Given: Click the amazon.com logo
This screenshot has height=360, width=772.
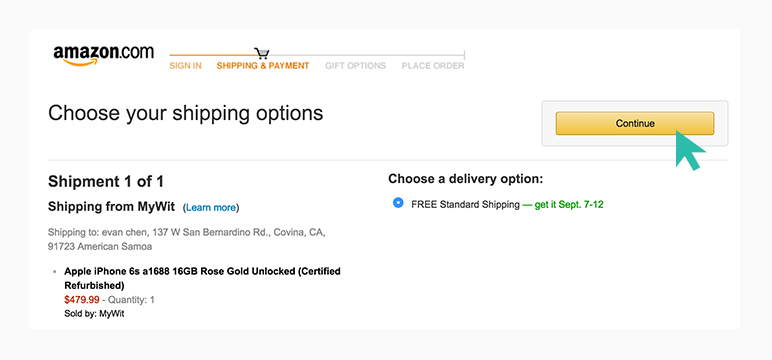Looking at the screenshot, I should (103, 55).
